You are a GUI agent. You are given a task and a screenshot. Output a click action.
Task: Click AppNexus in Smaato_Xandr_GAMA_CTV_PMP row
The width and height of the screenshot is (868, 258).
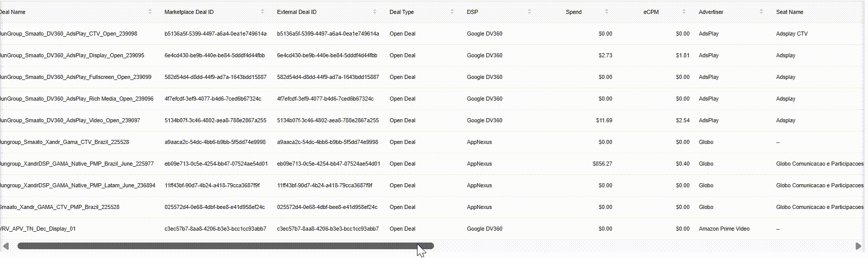(479, 207)
